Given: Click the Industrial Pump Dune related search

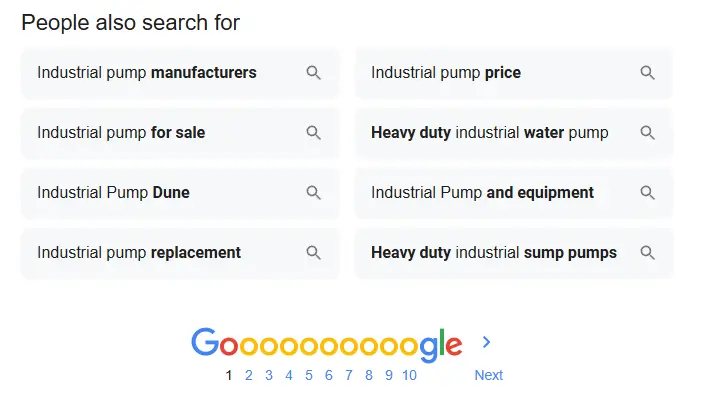Looking at the screenshot, I should tap(113, 193).
